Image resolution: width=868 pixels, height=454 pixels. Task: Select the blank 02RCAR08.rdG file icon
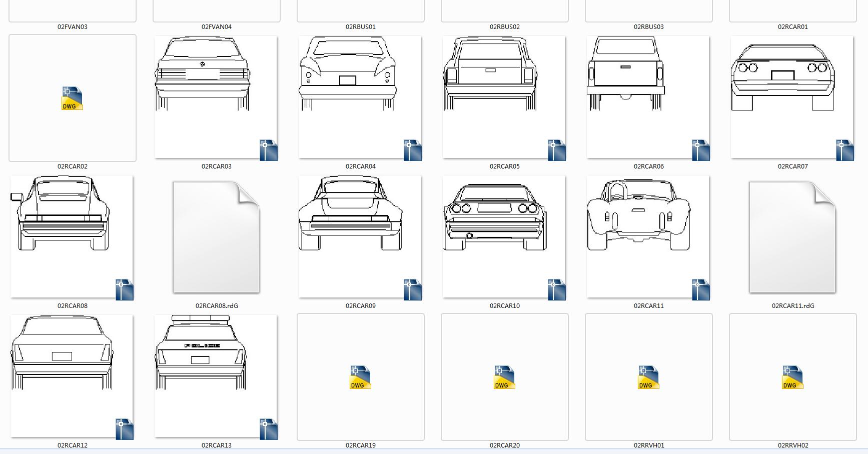216,237
